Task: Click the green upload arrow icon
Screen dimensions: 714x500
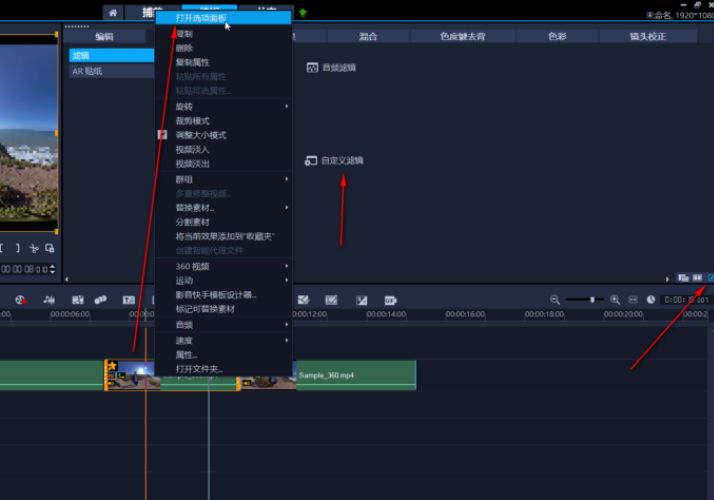Action: click(302, 13)
